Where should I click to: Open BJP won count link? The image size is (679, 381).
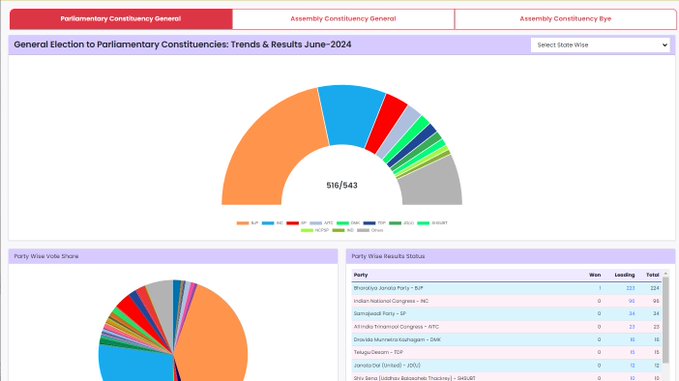tap(600, 288)
